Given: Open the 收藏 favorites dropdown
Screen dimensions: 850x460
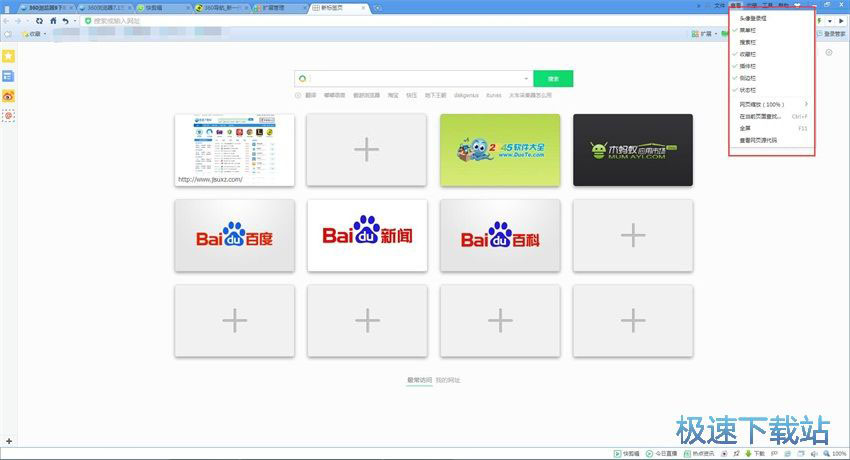Looking at the screenshot, I should (x=34, y=34).
